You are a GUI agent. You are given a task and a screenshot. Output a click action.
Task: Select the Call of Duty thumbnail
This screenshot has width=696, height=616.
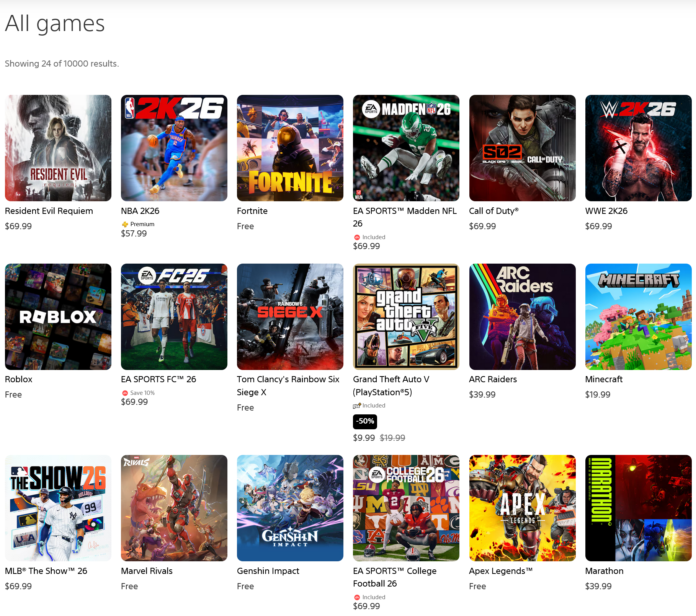click(522, 148)
